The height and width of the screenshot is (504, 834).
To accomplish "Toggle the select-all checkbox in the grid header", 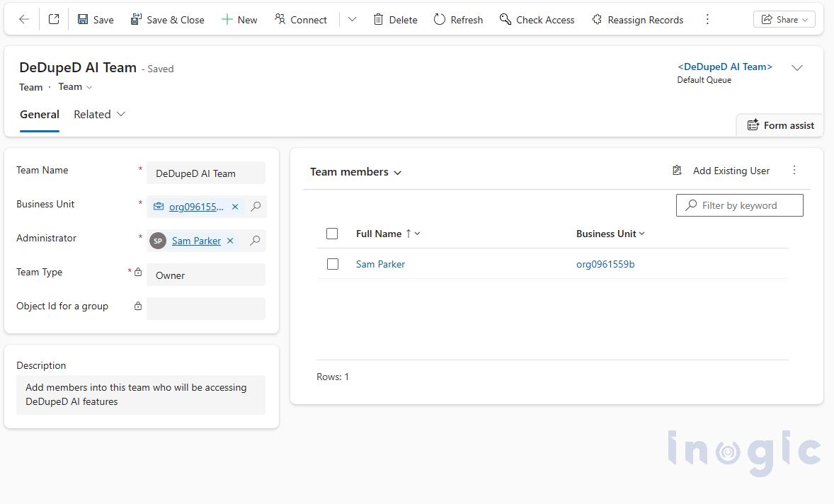I will [332, 234].
